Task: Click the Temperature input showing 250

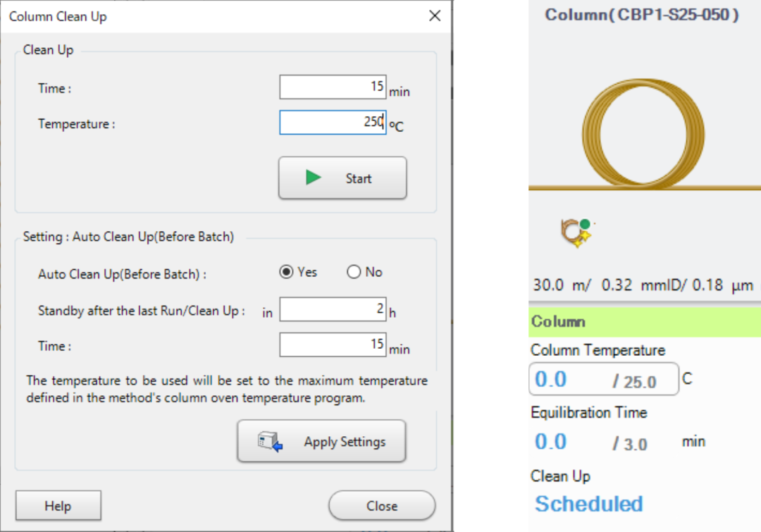Action: click(x=333, y=123)
